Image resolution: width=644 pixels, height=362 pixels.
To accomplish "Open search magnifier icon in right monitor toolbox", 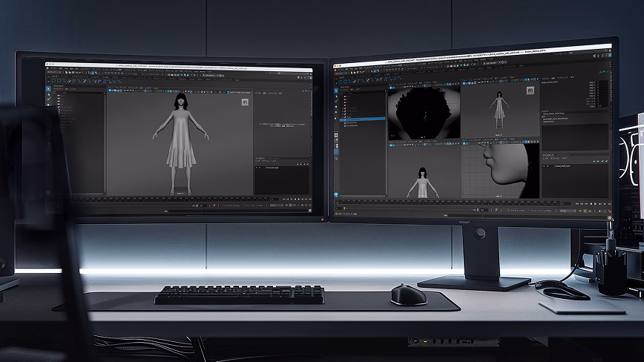I will (336, 159).
